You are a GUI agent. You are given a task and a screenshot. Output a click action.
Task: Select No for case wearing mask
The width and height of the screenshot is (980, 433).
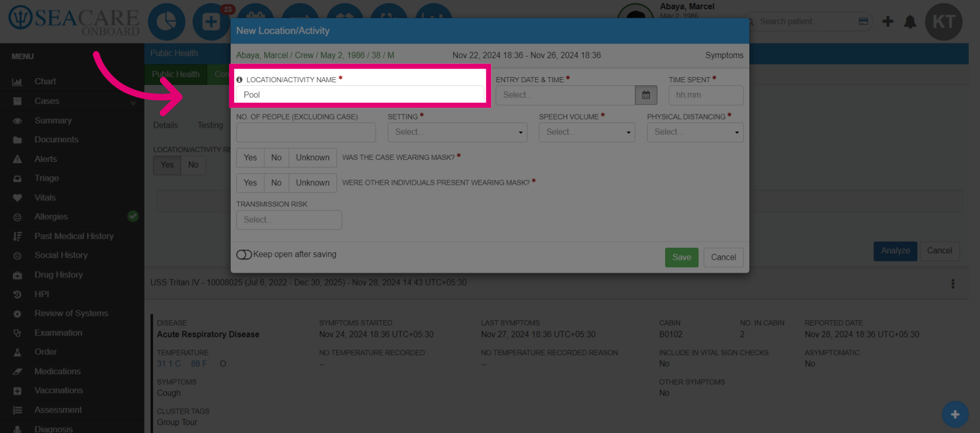pos(276,157)
